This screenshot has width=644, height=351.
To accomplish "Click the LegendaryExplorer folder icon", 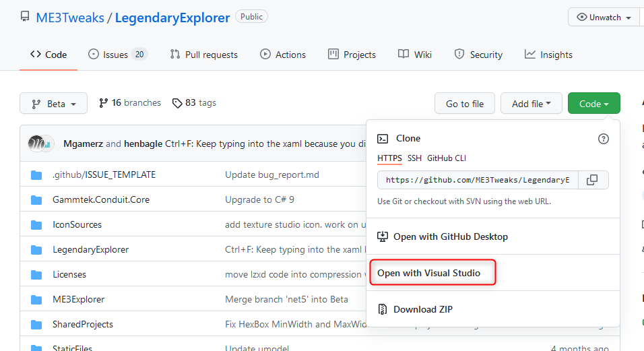I will 36,249.
